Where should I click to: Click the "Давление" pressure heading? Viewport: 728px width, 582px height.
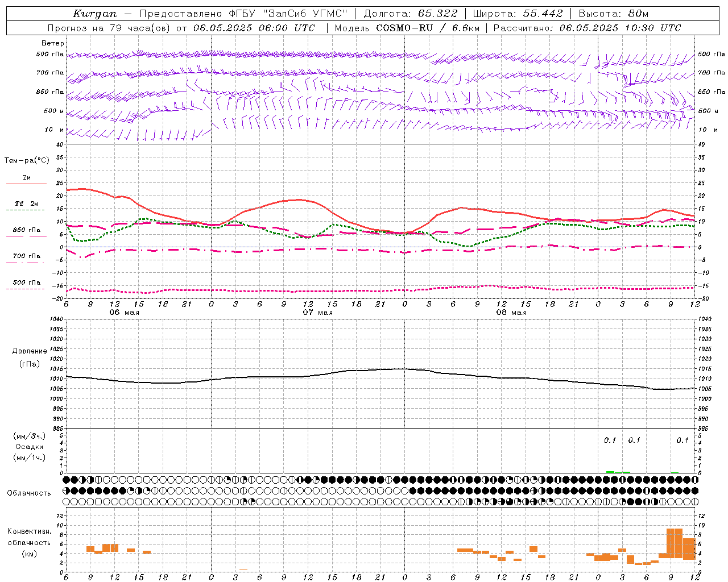[30, 351]
